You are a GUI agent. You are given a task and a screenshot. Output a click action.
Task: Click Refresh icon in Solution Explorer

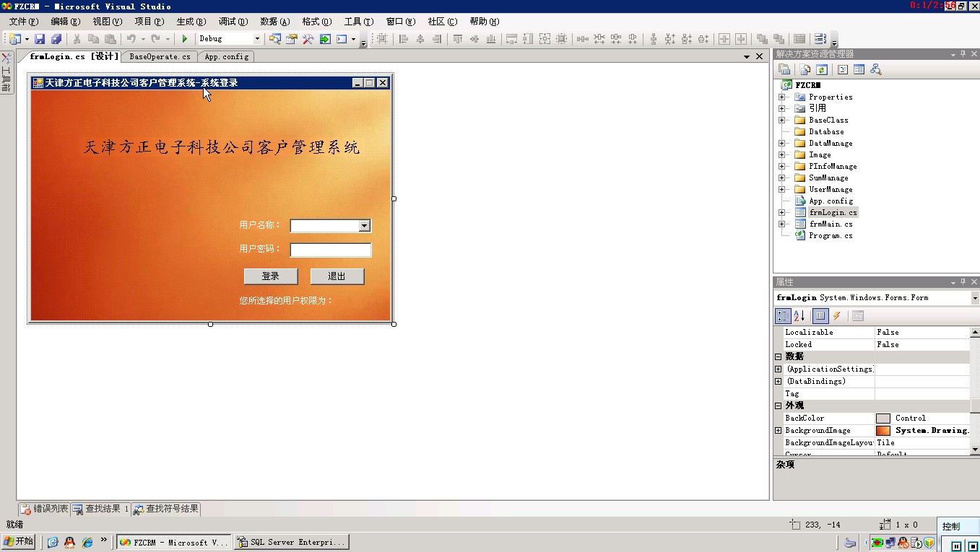[x=822, y=70]
